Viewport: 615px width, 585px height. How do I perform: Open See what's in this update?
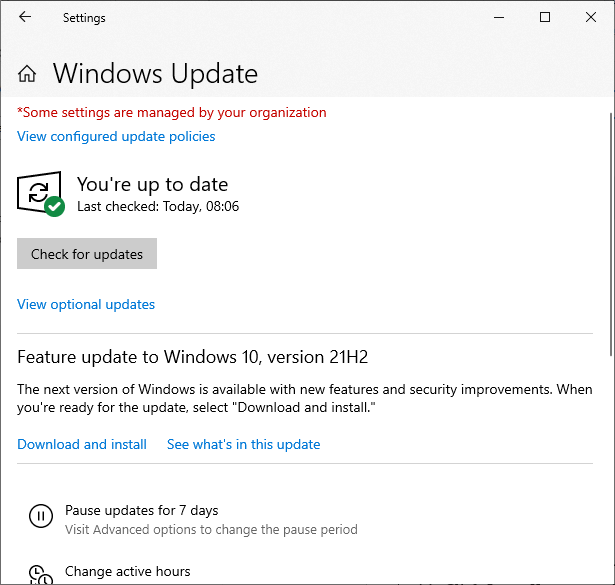[243, 444]
